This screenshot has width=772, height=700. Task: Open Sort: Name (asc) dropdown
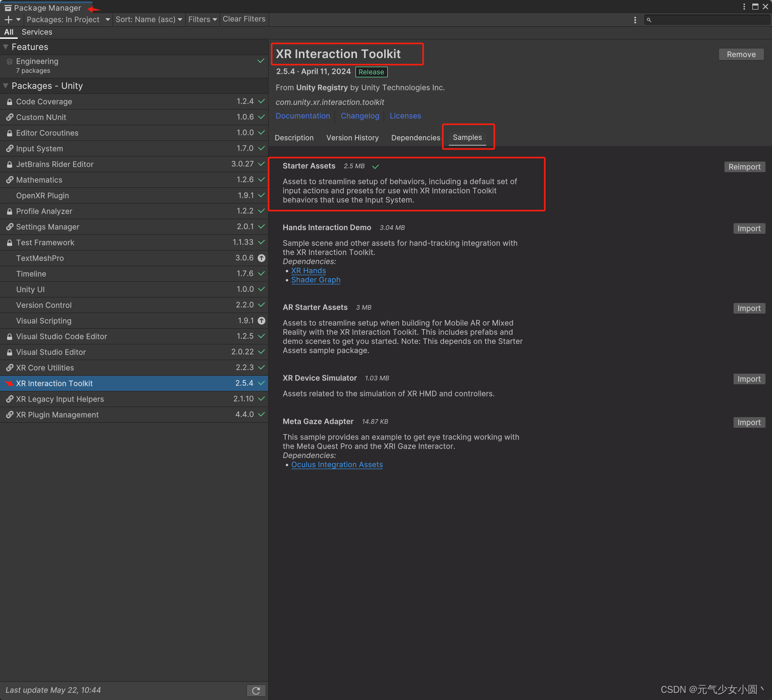[x=149, y=19]
